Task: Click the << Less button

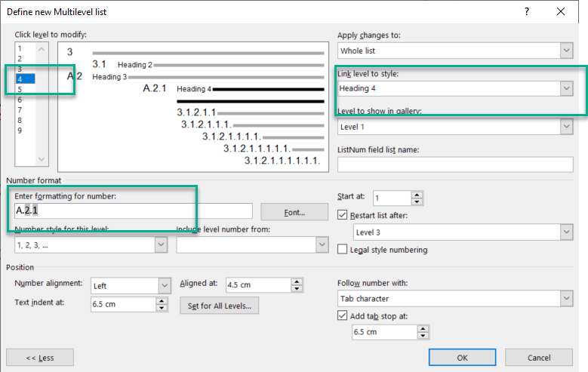Action: (x=40, y=358)
